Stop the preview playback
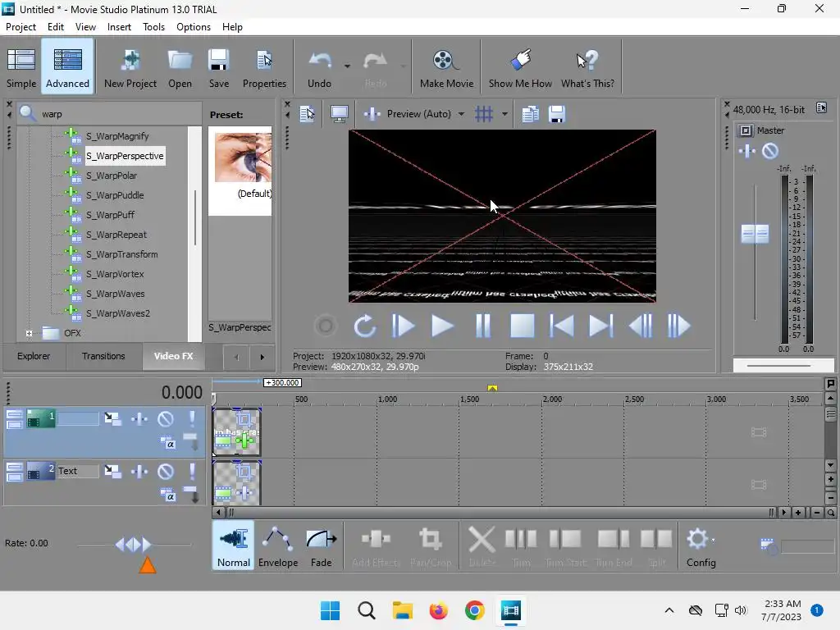The width and height of the screenshot is (840, 630). click(x=522, y=326)
